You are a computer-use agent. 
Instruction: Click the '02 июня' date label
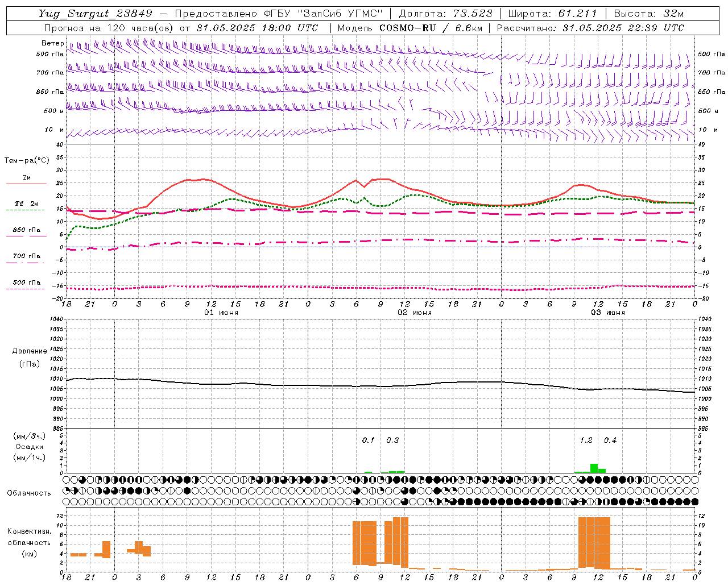point(415,313)
